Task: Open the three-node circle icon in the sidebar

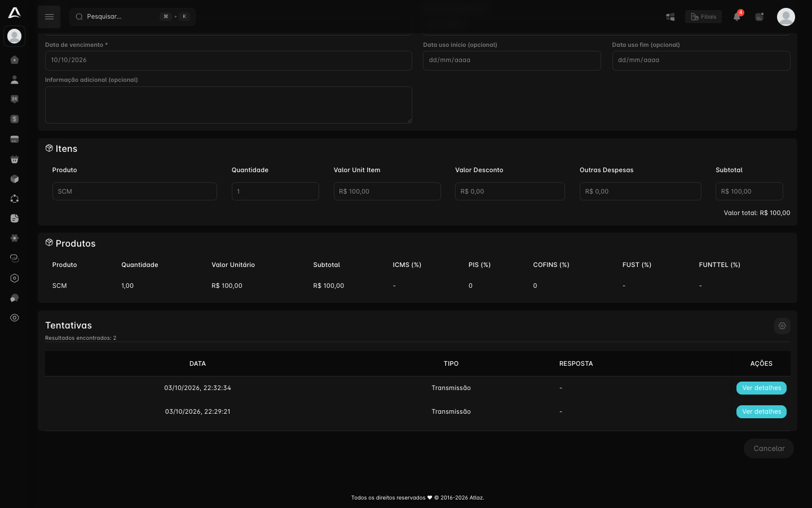Action: 15,199
